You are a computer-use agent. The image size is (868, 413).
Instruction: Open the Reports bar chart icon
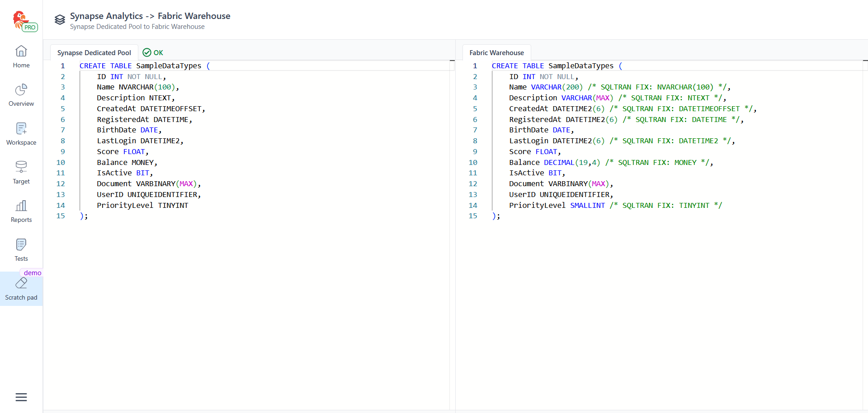[21, 206]
